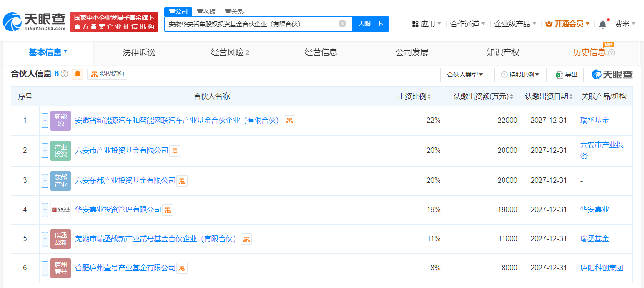644x288 pixels.
Task: Select the 历史信息 VIP tab
Action: pyautogui.click(x=589, y=53)
